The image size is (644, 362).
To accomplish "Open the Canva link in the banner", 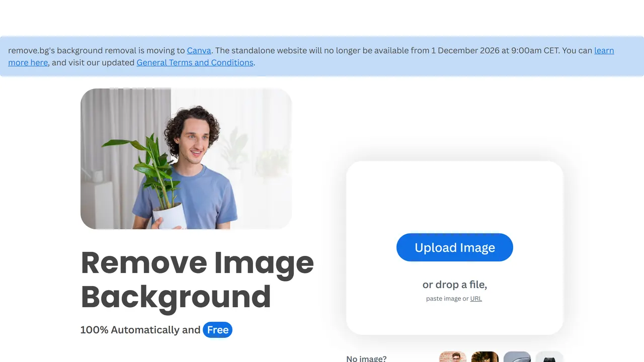I will point(199,50).
